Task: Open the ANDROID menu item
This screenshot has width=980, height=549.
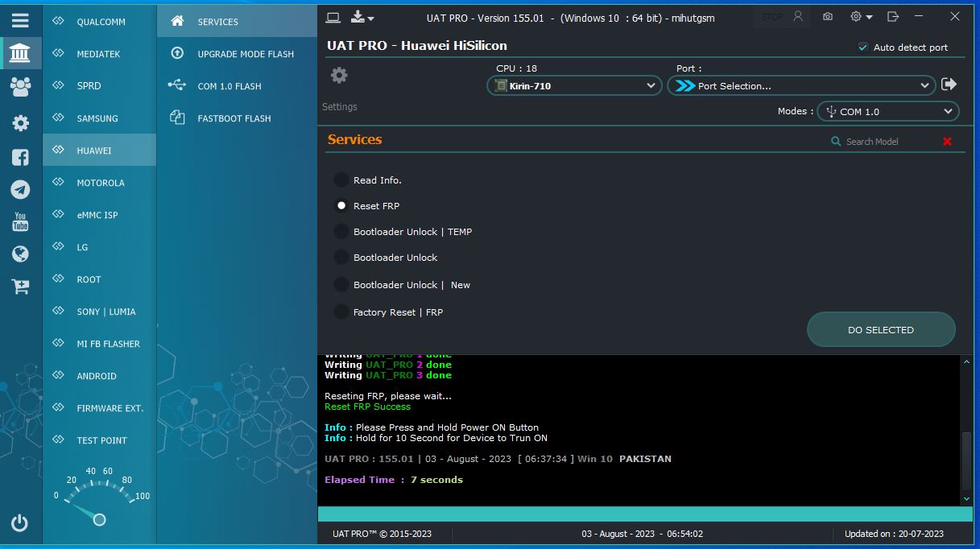Action: click(100, 376)
